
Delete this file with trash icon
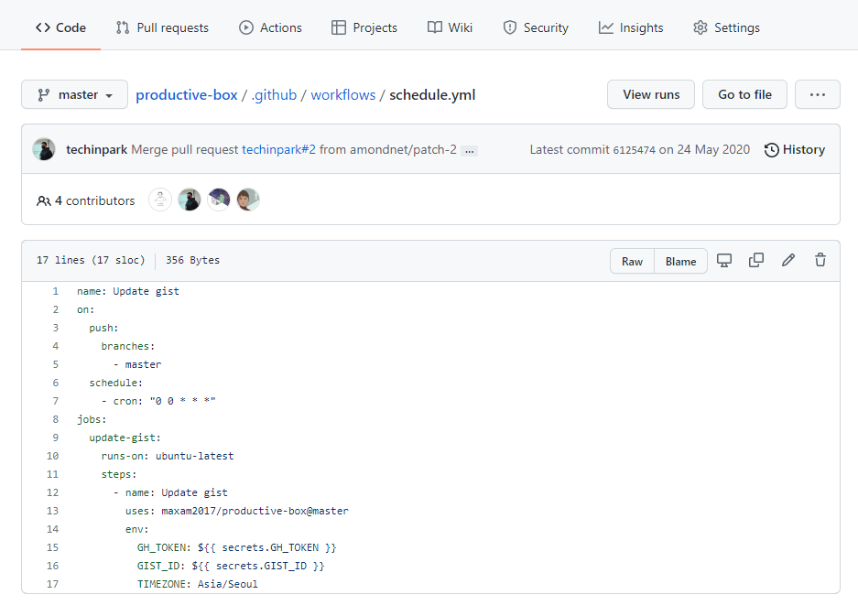click(820, 261)
